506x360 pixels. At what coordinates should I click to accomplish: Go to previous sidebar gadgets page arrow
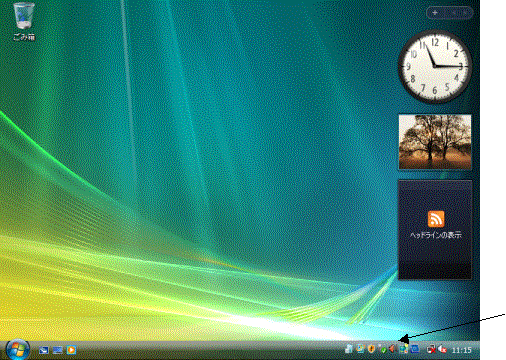[x=454, y=13]
